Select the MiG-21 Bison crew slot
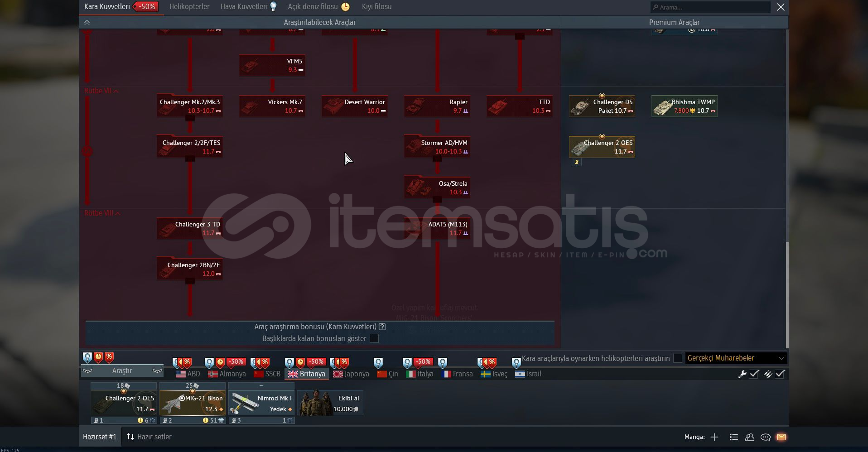This screenshot has height=452, width=868. tap(193, 403)
